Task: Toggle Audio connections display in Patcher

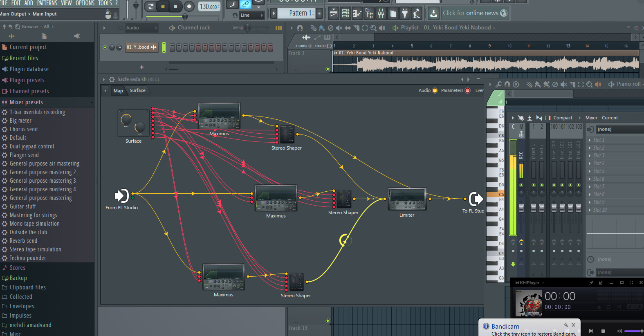Action: (435, 90)
